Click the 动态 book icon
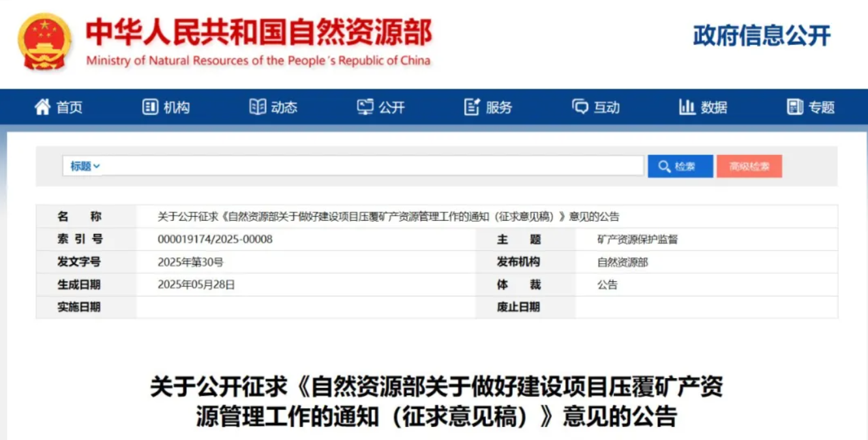The image size is (868, 440). pos(258,107)
